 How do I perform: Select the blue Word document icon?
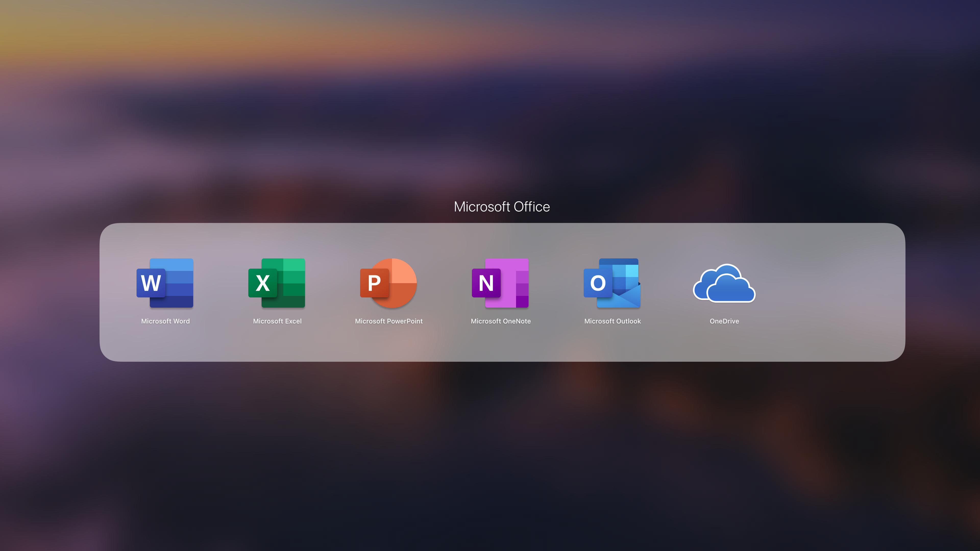click(165, 283)
